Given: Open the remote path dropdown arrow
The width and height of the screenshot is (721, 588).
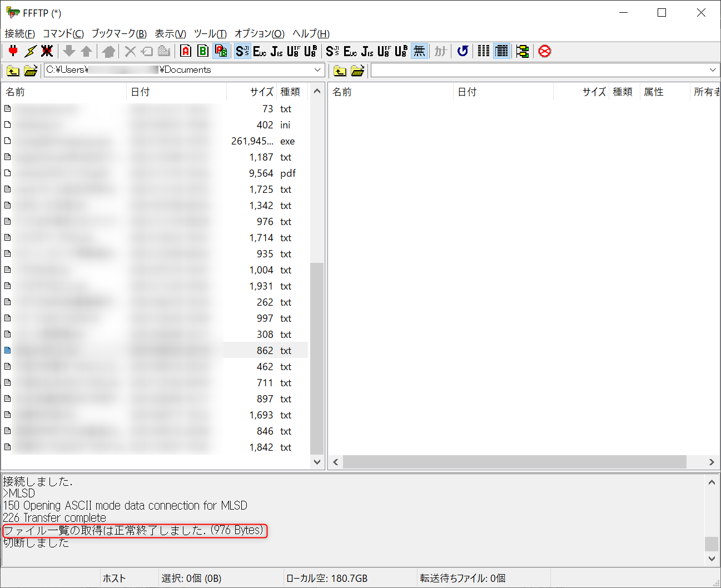Looking at the screenshot, I should tap(713, 70).
